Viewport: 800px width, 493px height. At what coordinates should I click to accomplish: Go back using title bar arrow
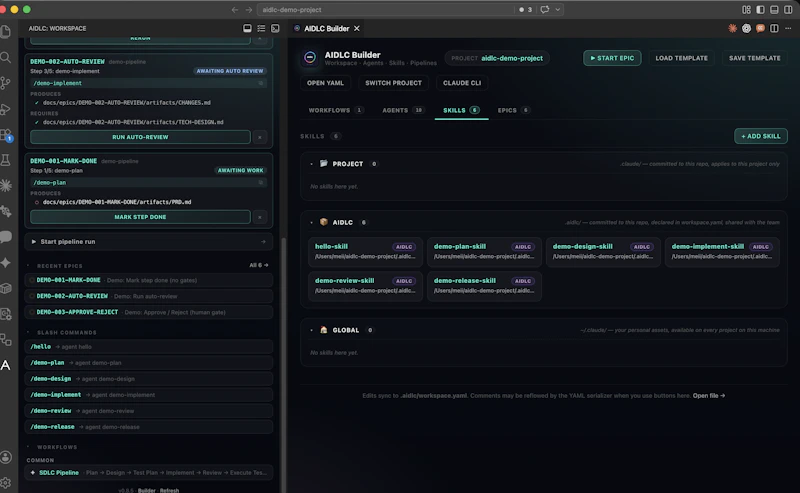point(235,10)
